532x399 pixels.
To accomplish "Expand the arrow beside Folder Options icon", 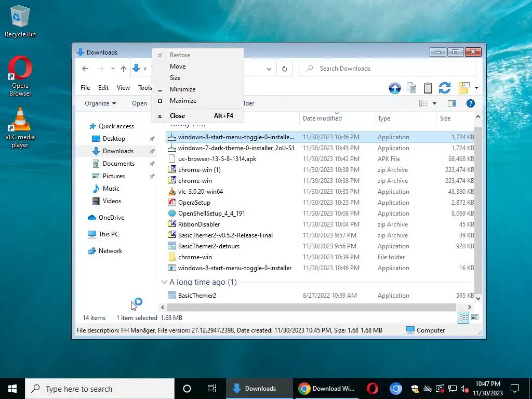I will (476, 88).
